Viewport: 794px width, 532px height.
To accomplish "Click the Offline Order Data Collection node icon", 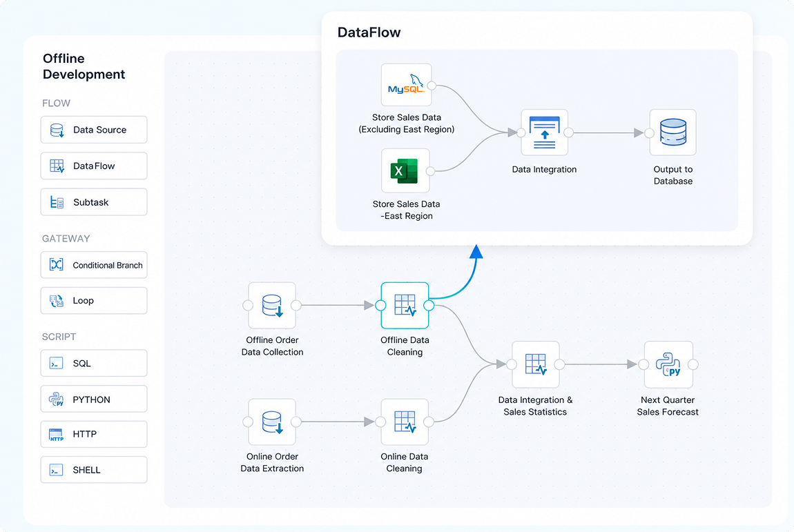I will [272, 305].
